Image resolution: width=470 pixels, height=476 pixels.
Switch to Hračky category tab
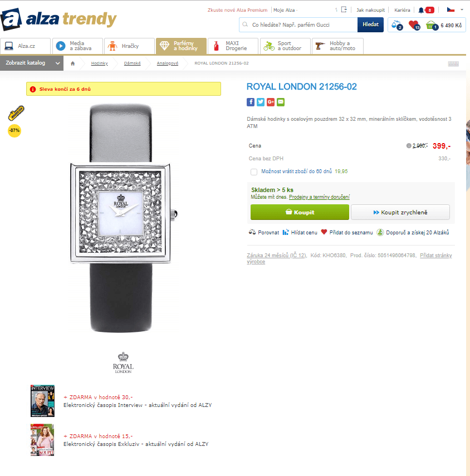click(129, 46)
